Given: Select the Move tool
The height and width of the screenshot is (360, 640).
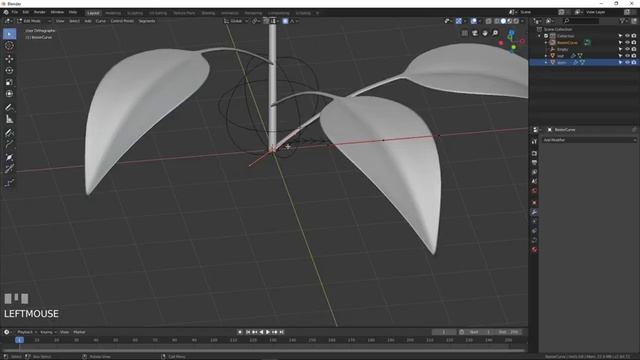Looking at the screenshot, I should 9,58.
